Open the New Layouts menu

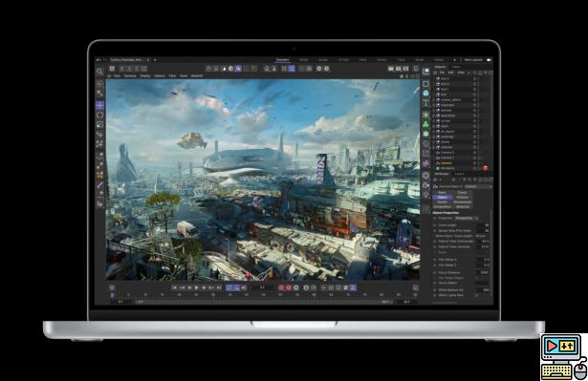tap(473, 59)
